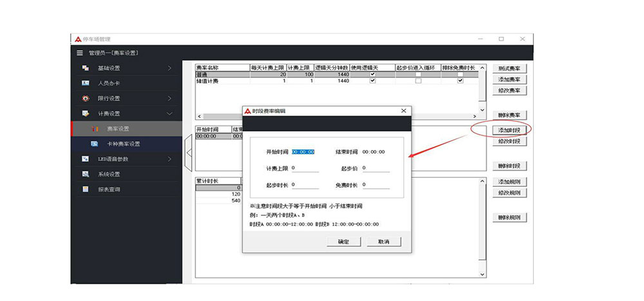This screenshot has width=644, height=301.
Task: Click the LED语音参数 sidebar icon
Action: point(85,159)
